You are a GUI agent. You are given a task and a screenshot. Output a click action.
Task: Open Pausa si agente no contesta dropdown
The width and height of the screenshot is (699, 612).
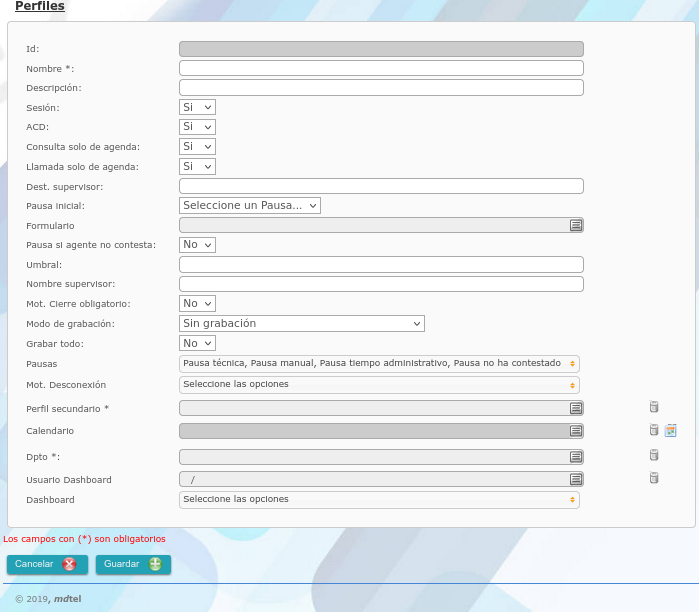point(197,245)
